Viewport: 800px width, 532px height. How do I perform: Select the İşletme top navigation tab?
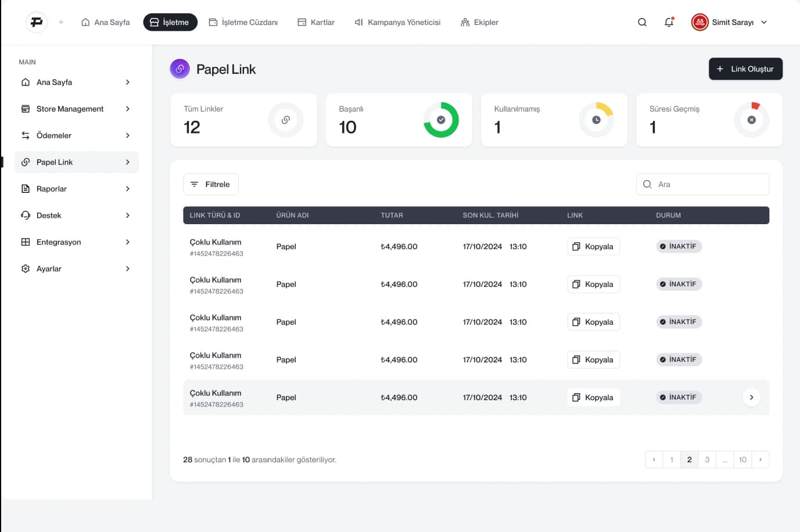[170, 22]
